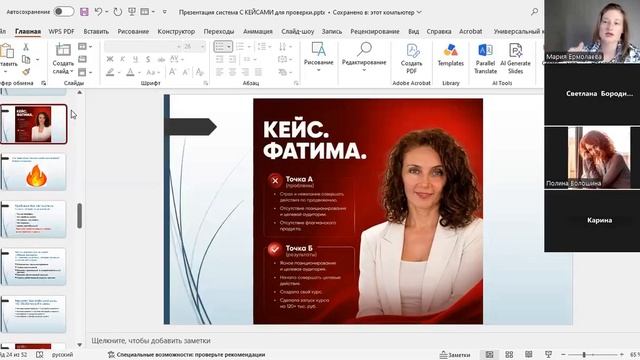Screen dimensions: 640x360
Task: Center text in Абзац group
Action: click(232, 72)
